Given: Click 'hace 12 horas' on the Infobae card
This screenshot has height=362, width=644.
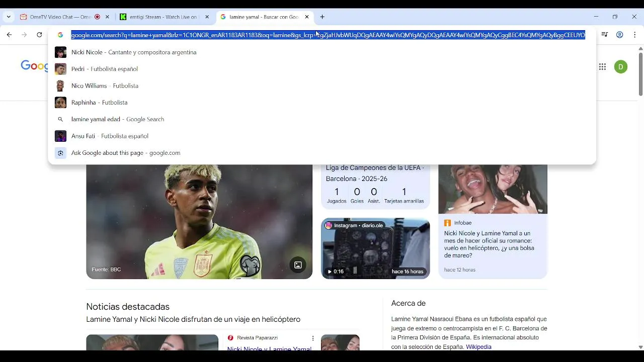Looking at the screenshot, I should (460, 270).
